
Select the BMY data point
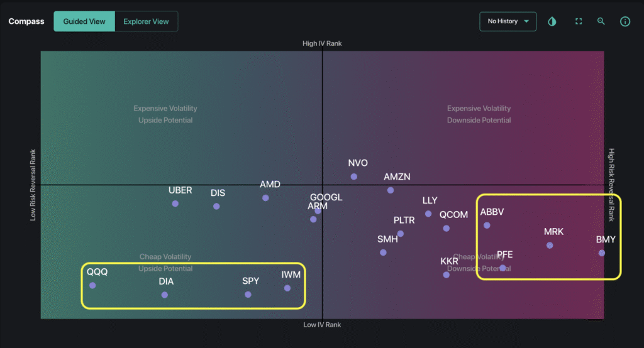602,253
